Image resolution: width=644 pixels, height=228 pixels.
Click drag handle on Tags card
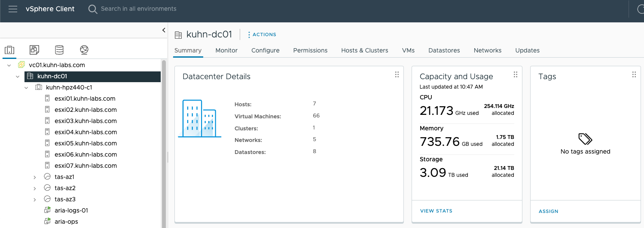pyautogui.click(x=634, y=74)
